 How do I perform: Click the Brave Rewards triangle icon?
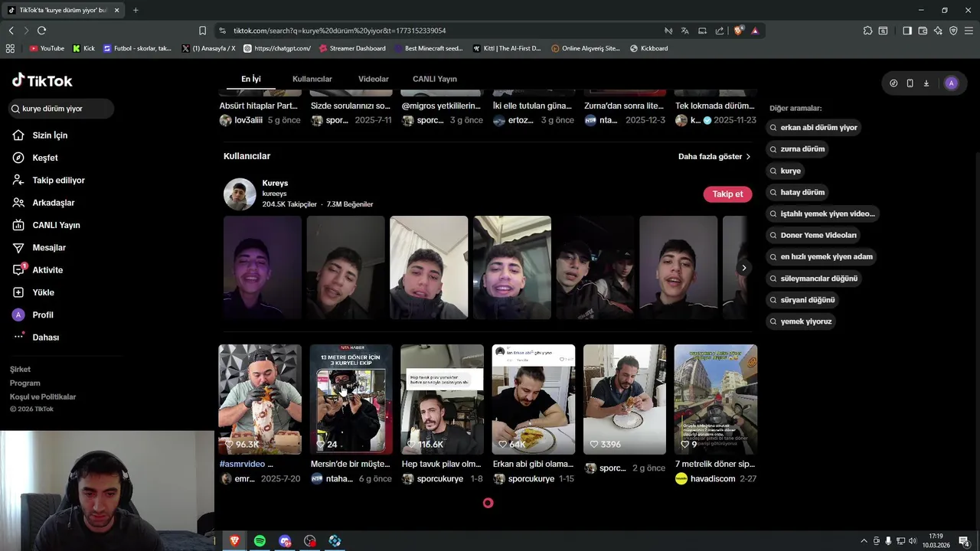coord(755,31)
